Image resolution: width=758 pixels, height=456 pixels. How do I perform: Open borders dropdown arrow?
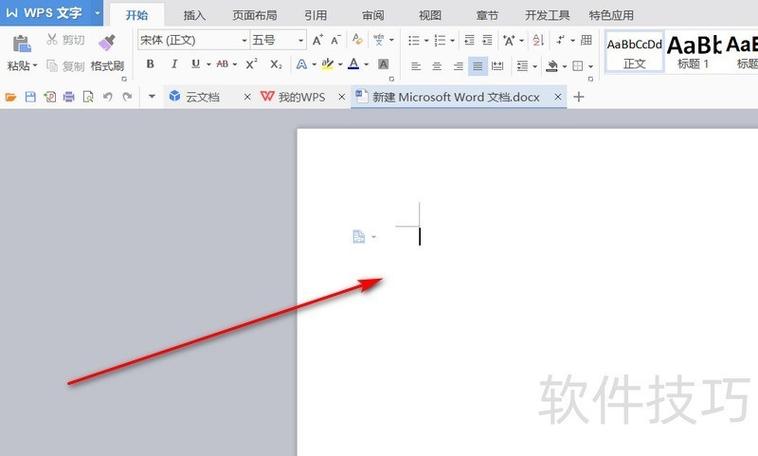[591, 66]
